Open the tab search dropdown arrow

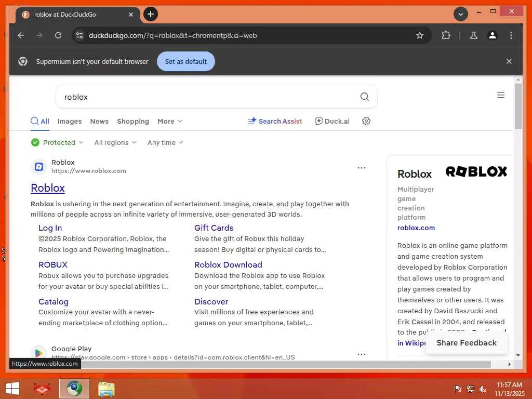[x=461, y=14]
